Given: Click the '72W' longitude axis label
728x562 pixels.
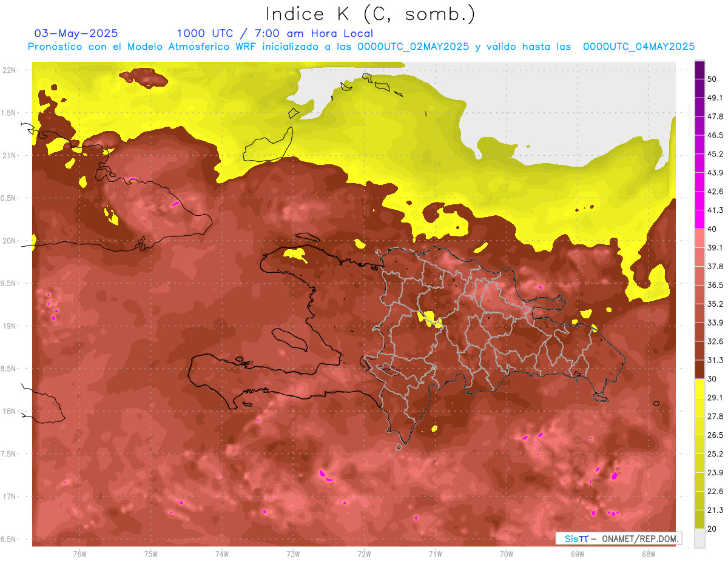Looking at the screenshot, I should [364, 554].
